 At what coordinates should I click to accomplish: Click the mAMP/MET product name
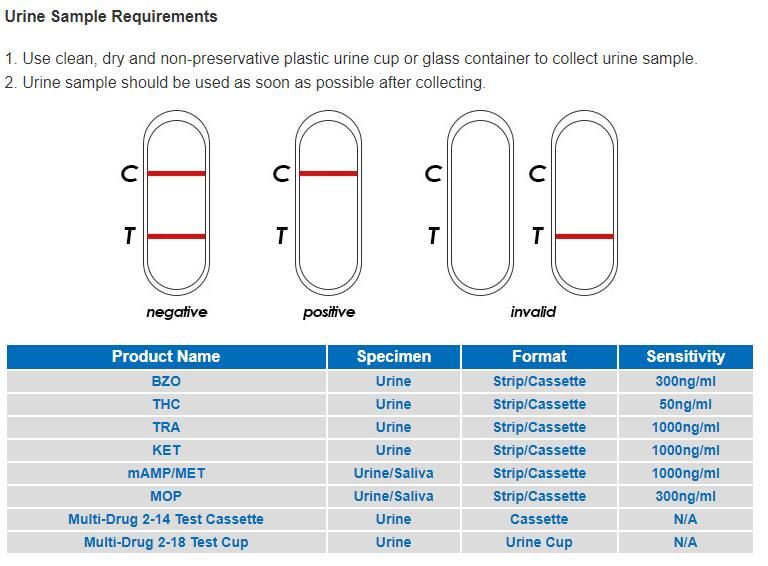(166, 474)
